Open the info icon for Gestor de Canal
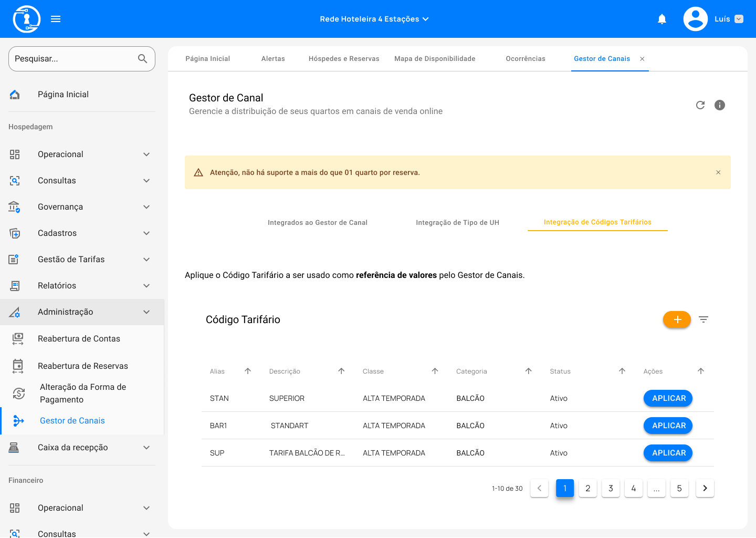Viewport: 756px width, 538px height. click(720, 105)
